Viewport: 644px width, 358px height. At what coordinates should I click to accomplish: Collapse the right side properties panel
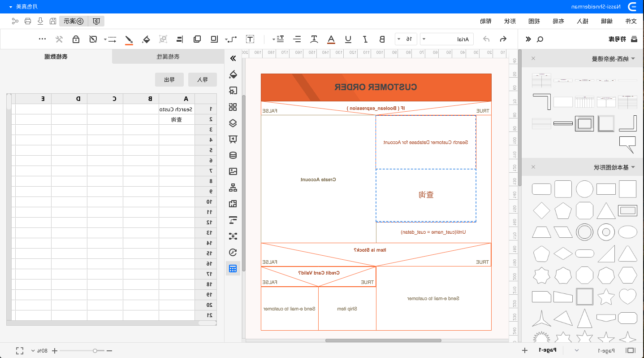coord(233,58)
